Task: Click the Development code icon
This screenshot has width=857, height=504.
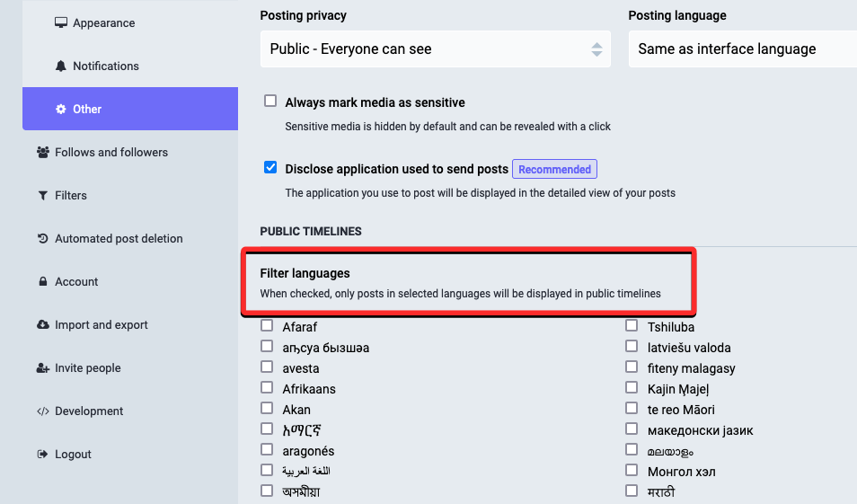Action: tap(43, 411)
